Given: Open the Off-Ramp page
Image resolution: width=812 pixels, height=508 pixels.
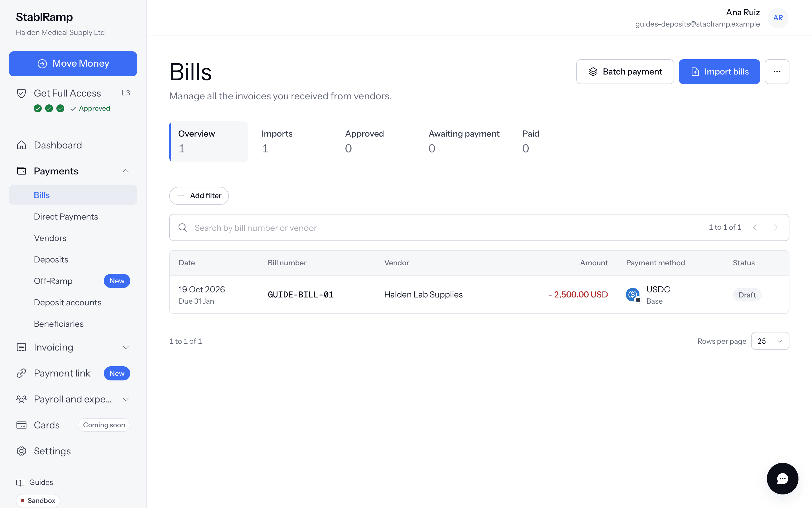Looking at the screenshot, I should [x=53, y=281].
